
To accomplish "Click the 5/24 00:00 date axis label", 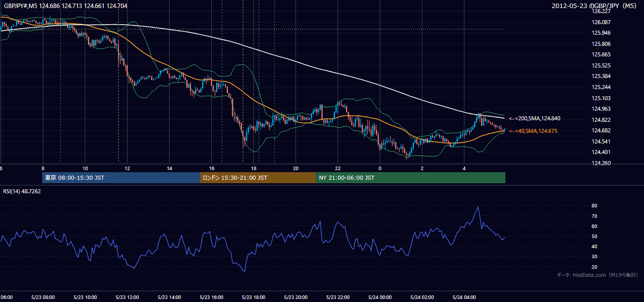I will [x=380, y=297].
